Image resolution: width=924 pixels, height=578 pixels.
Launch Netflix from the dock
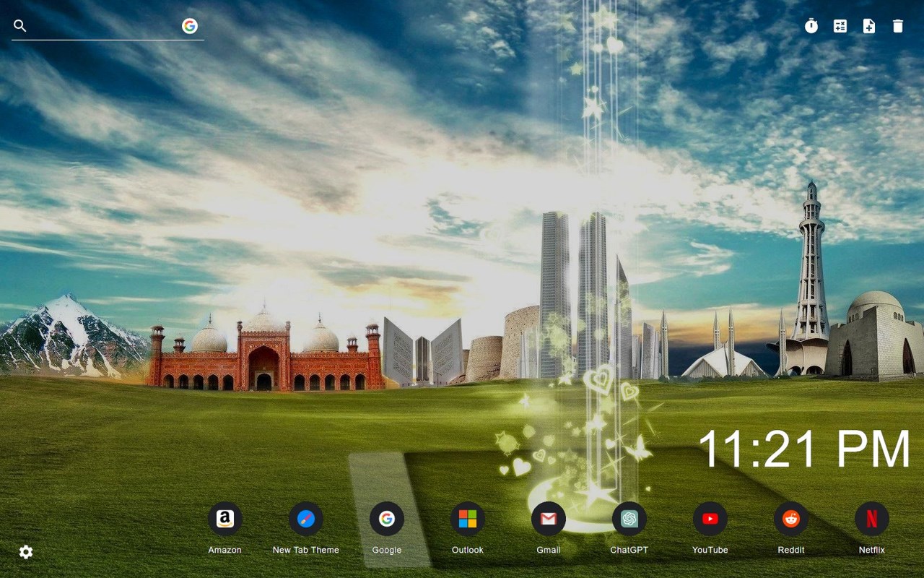pyautogui.click(x=871, y=518)
